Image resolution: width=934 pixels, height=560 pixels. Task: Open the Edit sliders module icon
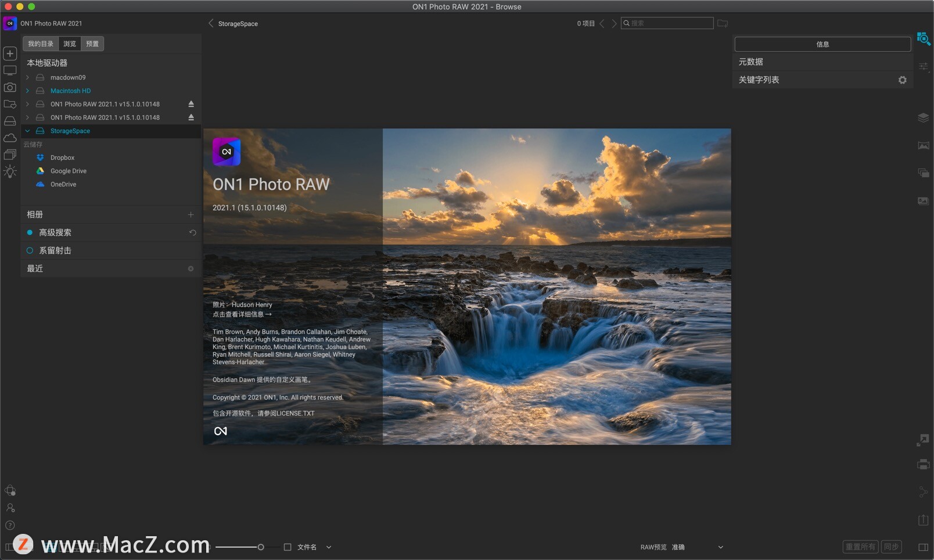pos(924,67)
